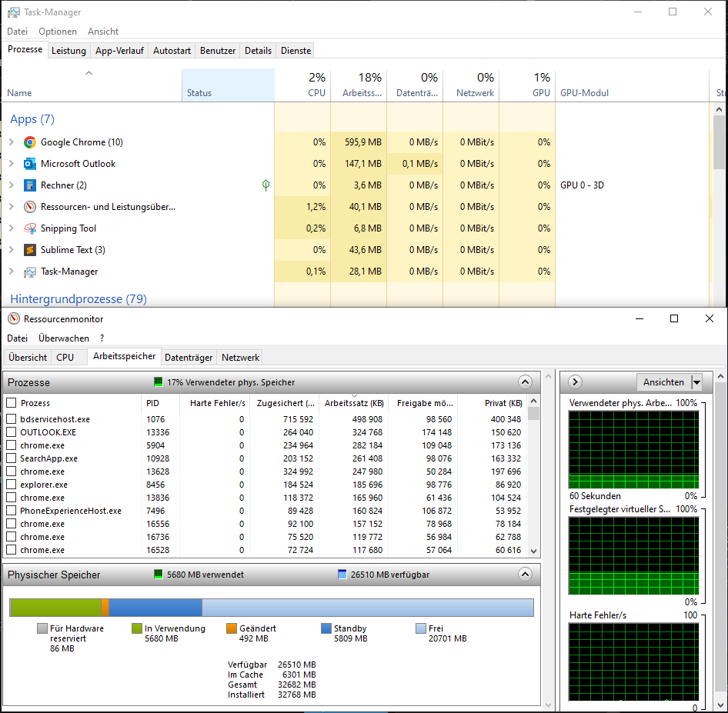Image resolution: width=728 pixels, height=713 pixels.
Task: Click the blue MB verfügbar indicator icon
Action: click(342, 575)
